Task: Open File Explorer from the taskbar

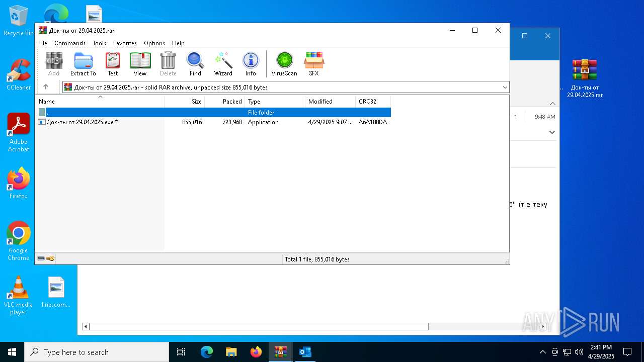Action: click(231, 352)
